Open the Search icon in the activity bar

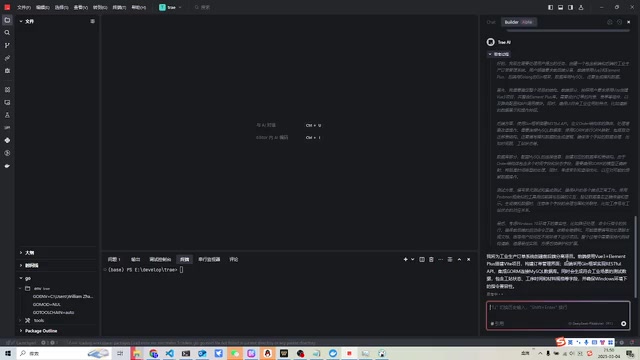7,33
